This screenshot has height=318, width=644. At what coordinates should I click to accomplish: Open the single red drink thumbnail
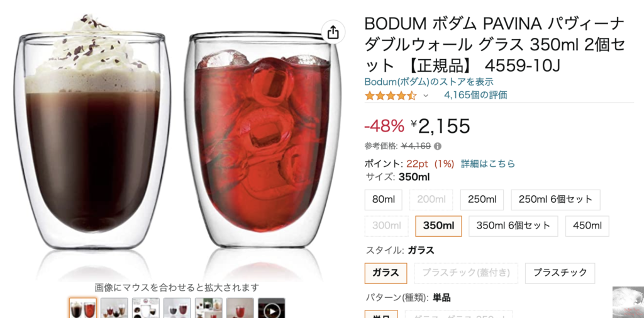(x=240, y=308)
